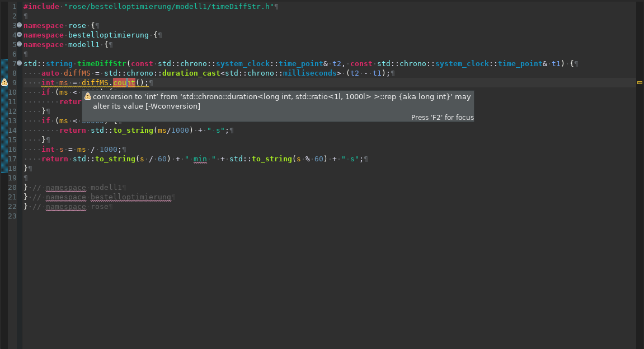Viewport: 644px width, 349px height.
Task: Click rose name on line 3
Action: tap(77, 25)
